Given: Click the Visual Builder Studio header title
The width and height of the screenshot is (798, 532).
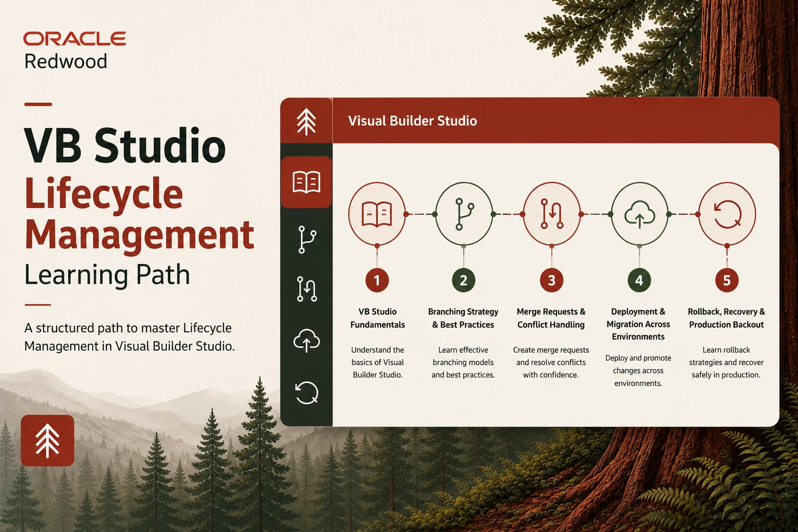Looking at the screenshot, I should [x=413, y=121].
